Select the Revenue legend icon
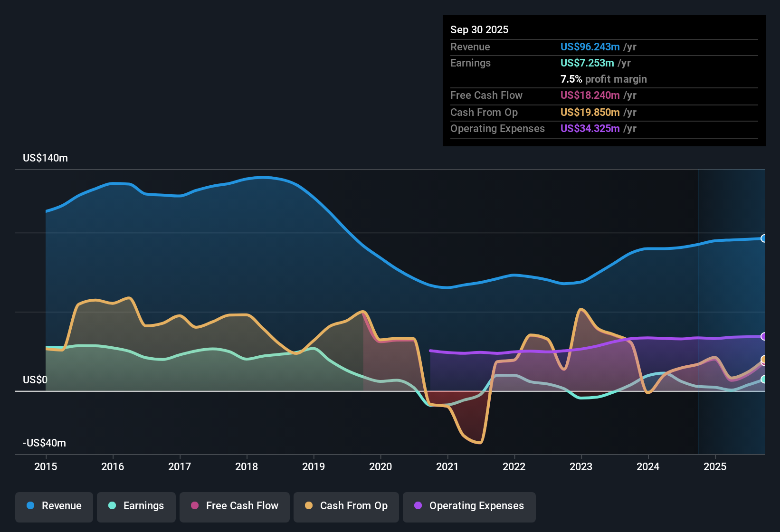The width and height of the screenshot is (780, 532). pos(30,506)
